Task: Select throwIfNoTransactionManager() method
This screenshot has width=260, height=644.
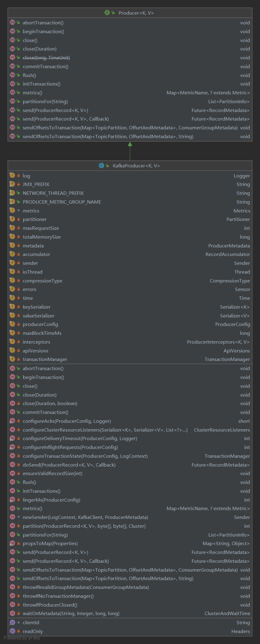Action: 130,596
